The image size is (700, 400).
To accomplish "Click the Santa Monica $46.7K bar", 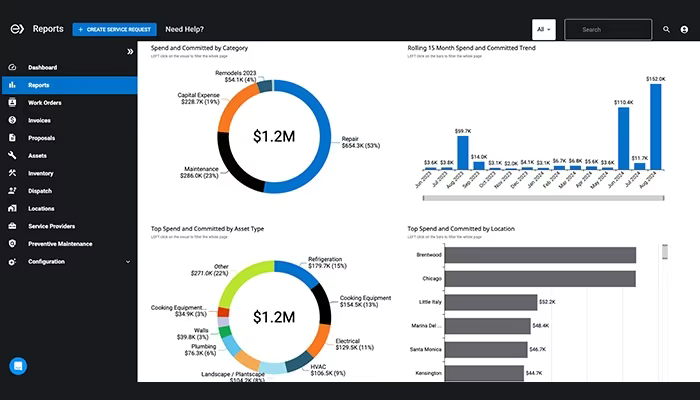I will tap(486, 350).
